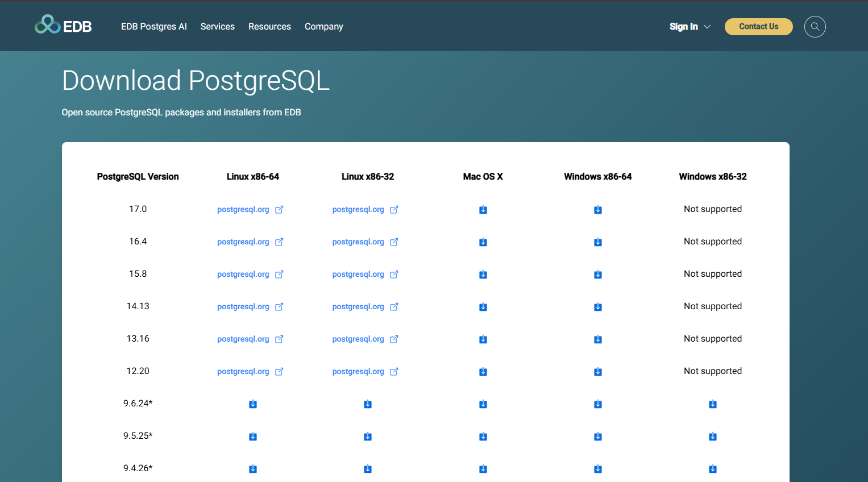This screenshot has width=868, height=482.
Task: Click the "PostgreSQL Version" column header
Action: [138, 177]
